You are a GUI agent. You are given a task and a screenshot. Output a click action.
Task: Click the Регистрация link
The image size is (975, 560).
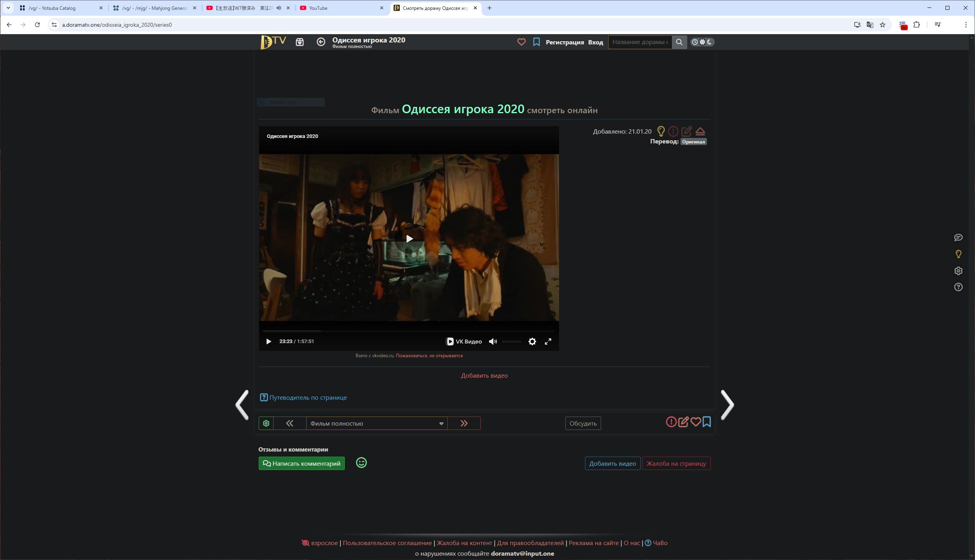pos(565,42)
